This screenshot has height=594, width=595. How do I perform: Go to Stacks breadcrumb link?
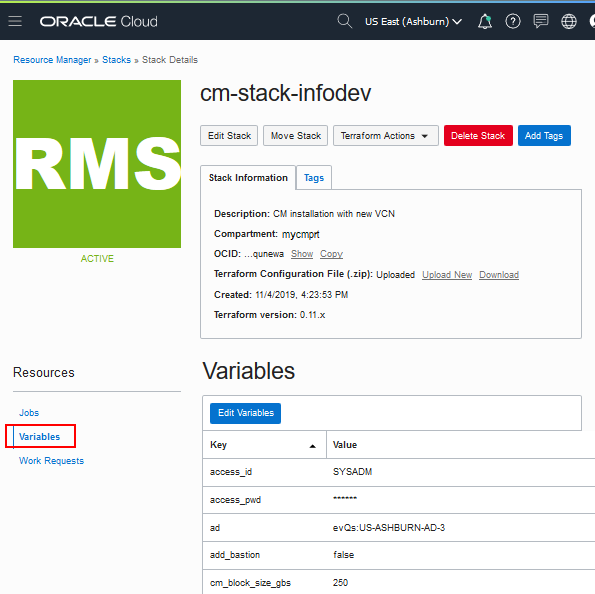(116, 60)
